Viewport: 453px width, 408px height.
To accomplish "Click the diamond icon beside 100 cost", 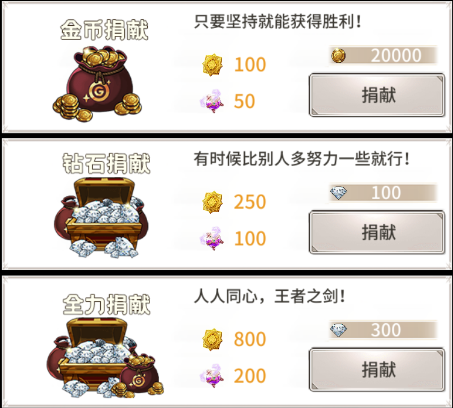I will (x=338, y=193).
